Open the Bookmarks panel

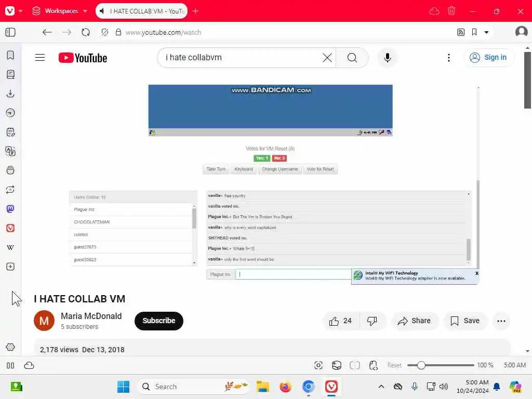coord(10,55)
